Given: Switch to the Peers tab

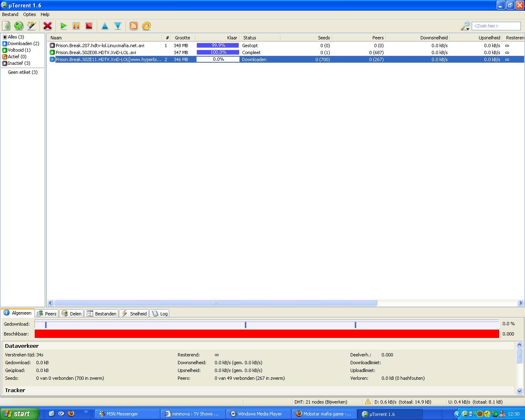Looking at the screenshot, I should [x=47, y=314].
